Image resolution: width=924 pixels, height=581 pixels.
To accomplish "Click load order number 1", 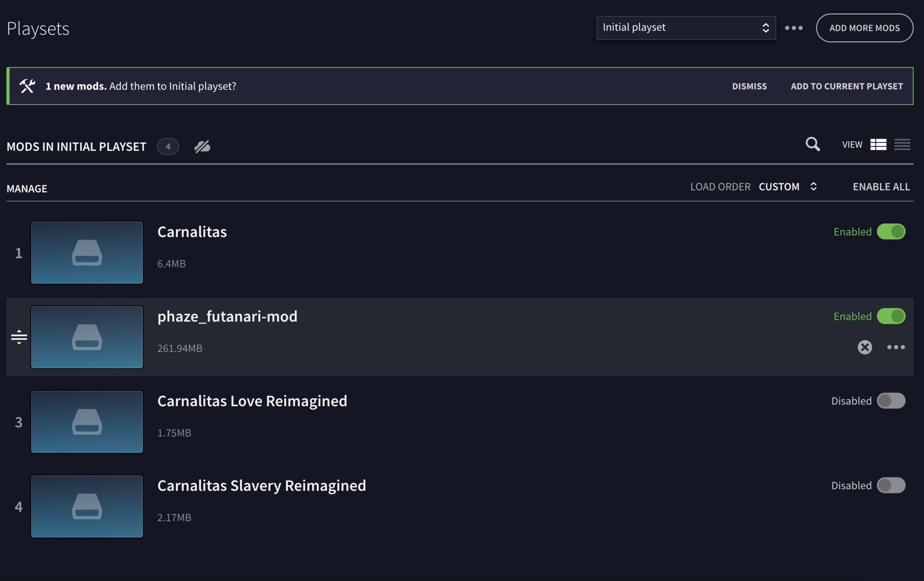I will (19, 253).
